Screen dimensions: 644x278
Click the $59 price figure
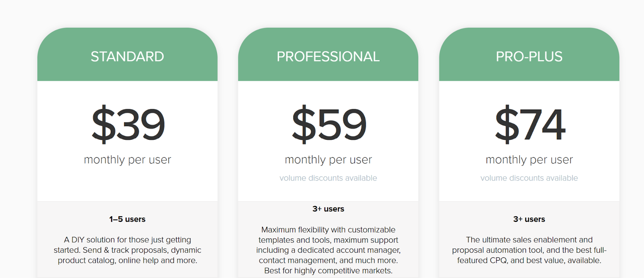click(329, 124)
